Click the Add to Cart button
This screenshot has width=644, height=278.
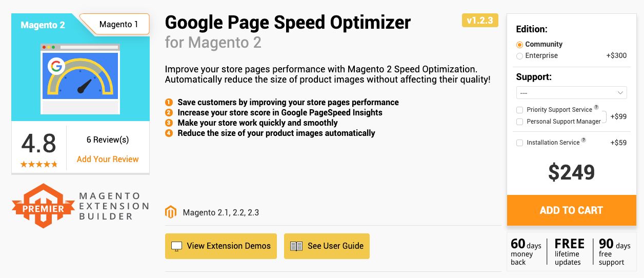pos(571,210)
